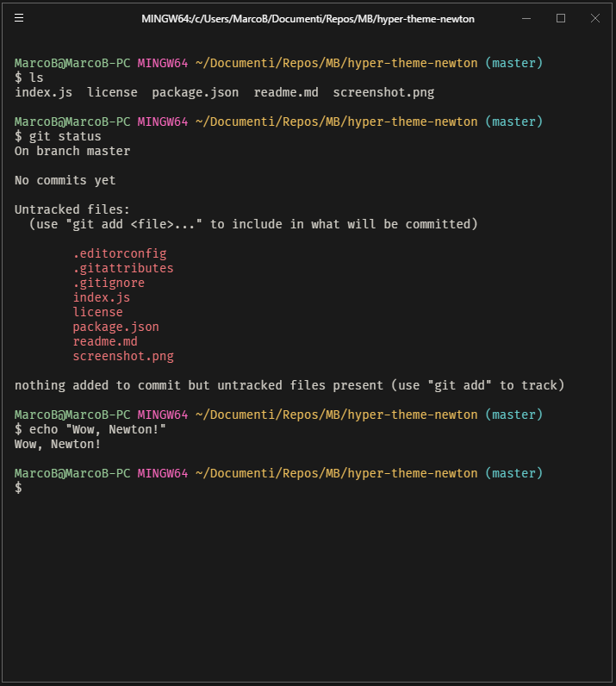Click the final prompt line above empty "$"
The width and height of the screenshot is (616, 686).
278,473
